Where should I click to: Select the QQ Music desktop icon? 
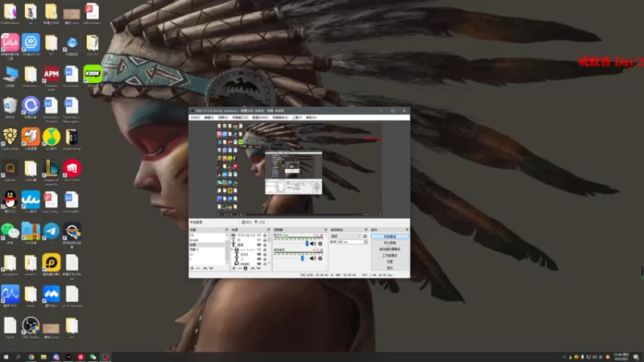[x=52, y=139]
